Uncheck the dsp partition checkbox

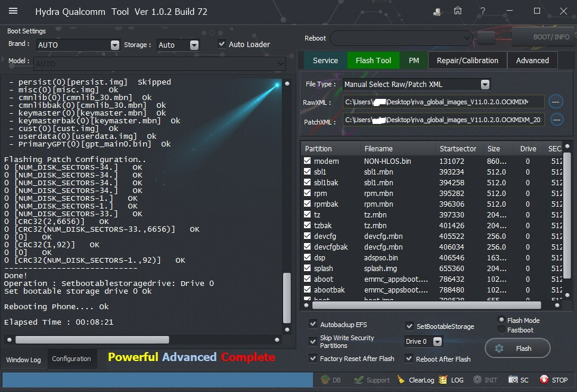click(x=307, y=257)
